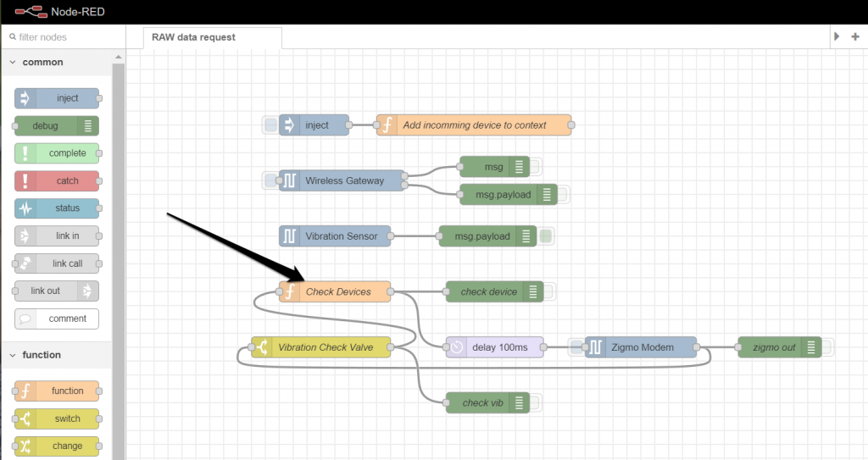This screenshot has width=868, height=460.
Task: Click the flow tab list arrow
Action: click(x=837, y=36)
